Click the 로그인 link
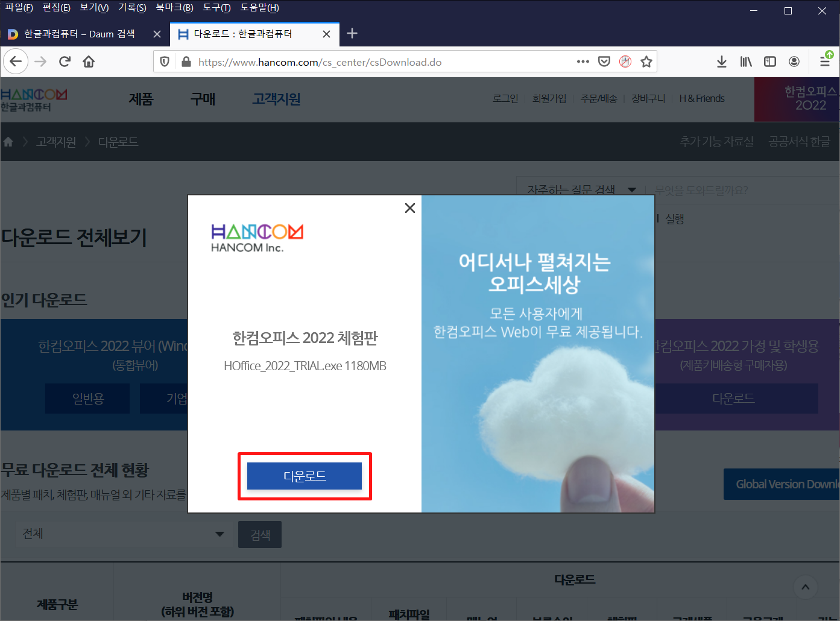840x621 pixels. coord(505,98)
